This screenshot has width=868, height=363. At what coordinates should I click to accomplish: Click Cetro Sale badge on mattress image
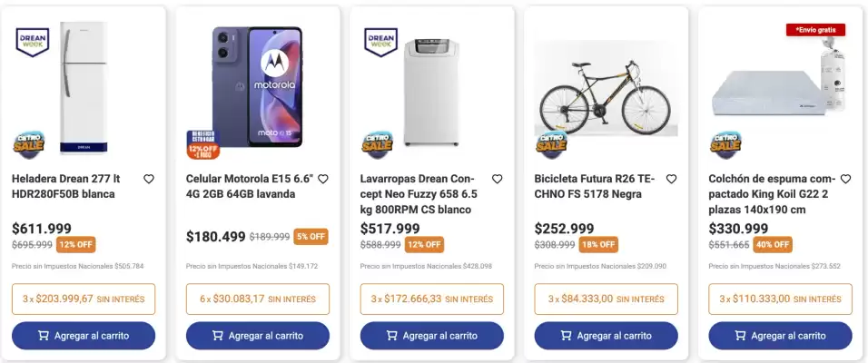tap(725, 142)
